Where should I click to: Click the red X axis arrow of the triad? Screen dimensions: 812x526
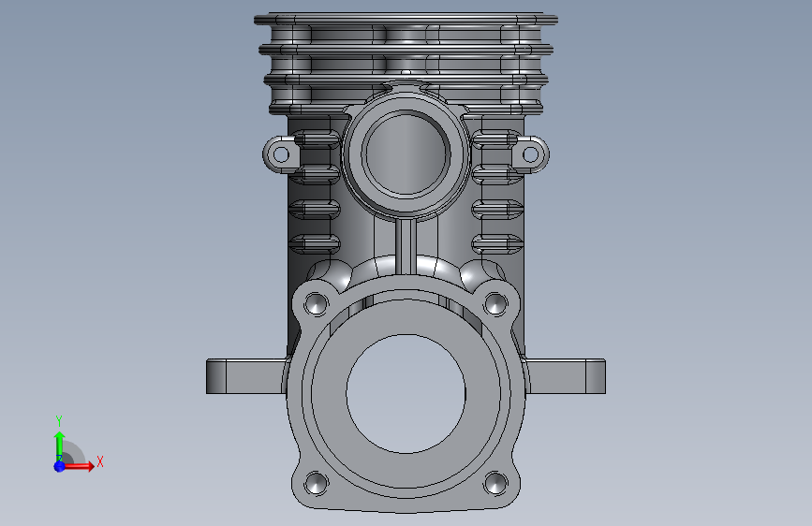click(x=78, y=466)
